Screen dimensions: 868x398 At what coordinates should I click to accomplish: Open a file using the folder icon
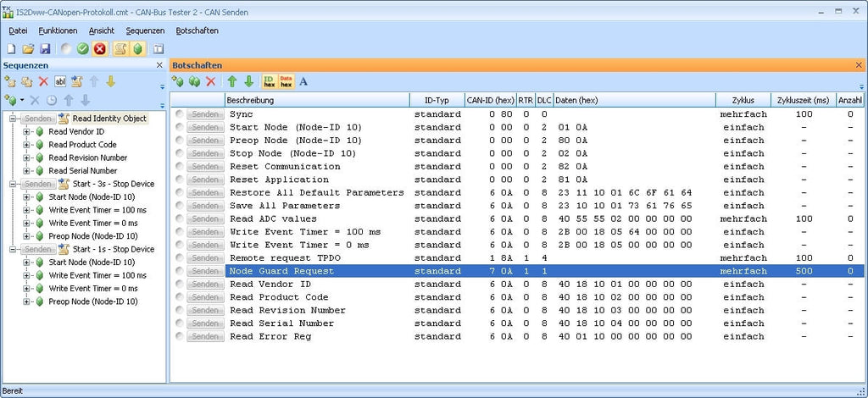(x=28, y=48)
